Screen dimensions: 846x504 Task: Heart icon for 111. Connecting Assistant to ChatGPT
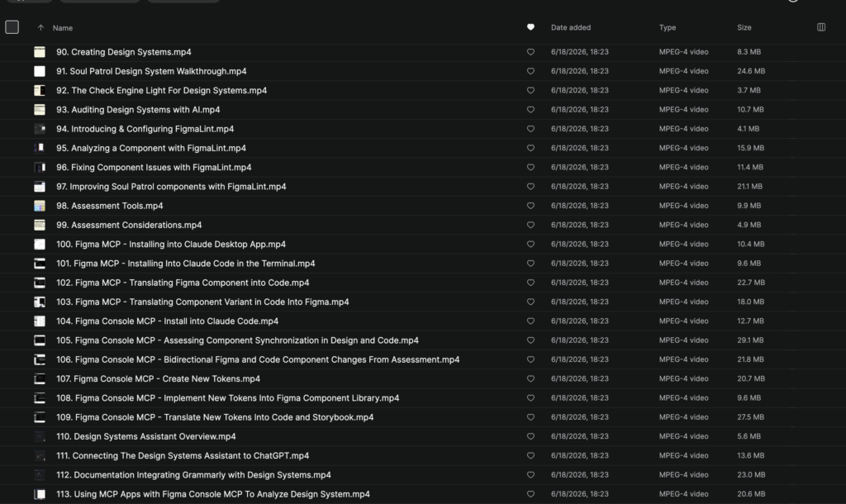(x=530, y=456)
